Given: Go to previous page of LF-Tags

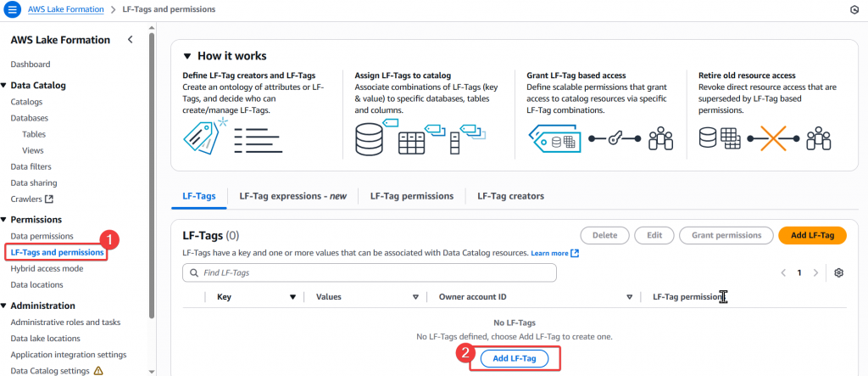Looking at the screenshot, I should click(782, 272).
